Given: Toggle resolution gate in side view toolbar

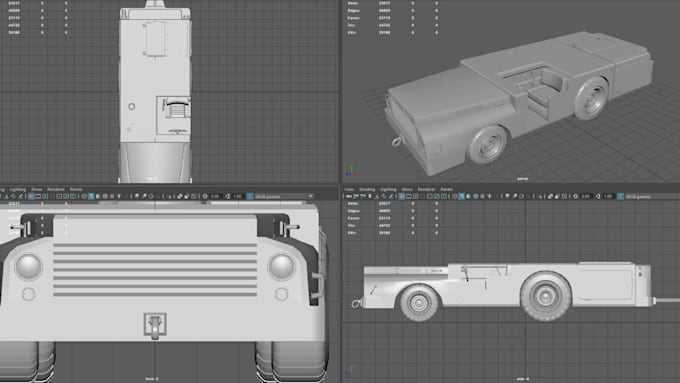Looking at the screenshot, I should (x=415, y=196).
